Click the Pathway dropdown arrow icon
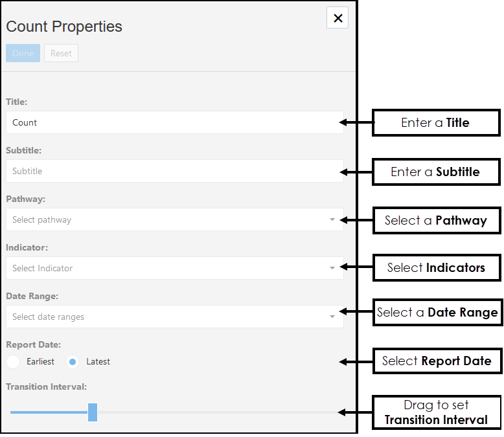This screenshot has height=437, width=504. click(332, 219)
